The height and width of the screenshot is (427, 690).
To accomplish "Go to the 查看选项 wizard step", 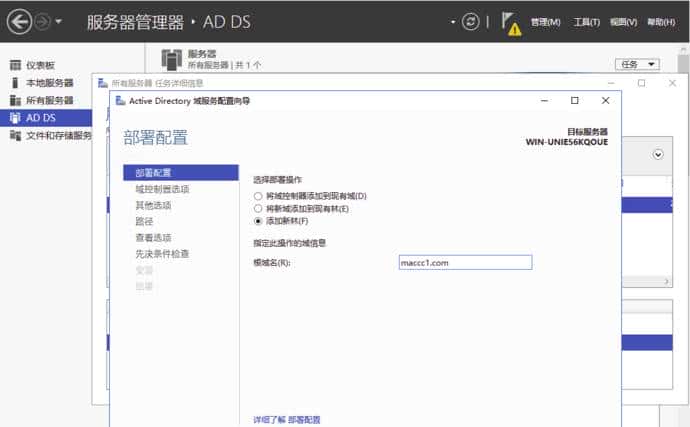I will 153,238.
